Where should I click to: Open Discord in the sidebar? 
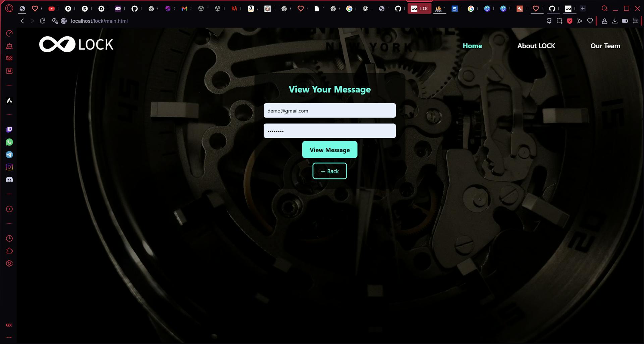pyautogui.click(x=9, y=180)
